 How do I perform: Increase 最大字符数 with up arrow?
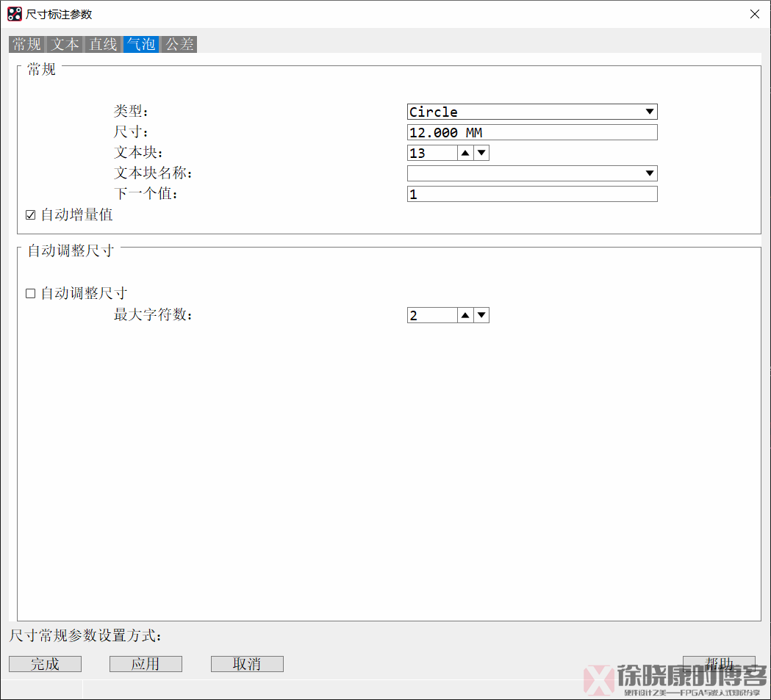(x=465, y=315)
